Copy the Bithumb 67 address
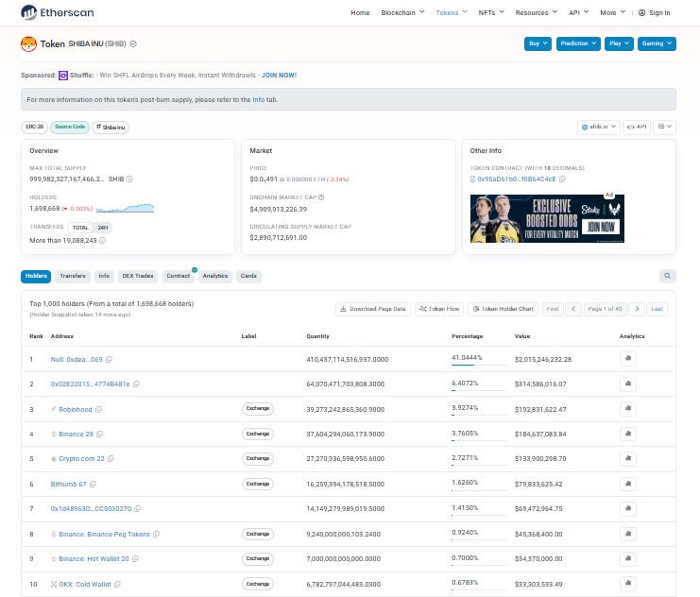This screenshot has height=597, width=700. [x=93, y=484]
